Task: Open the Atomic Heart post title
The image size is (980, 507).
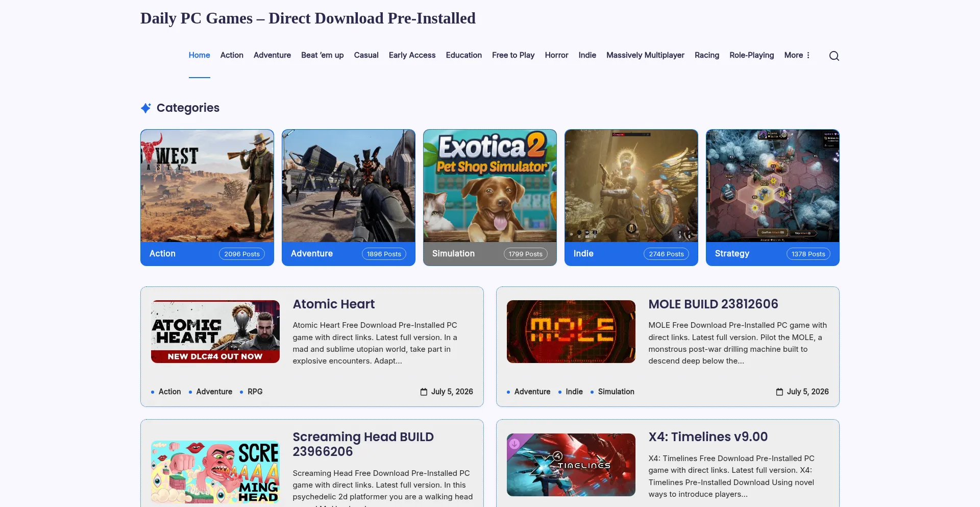Action: (334, 304)
